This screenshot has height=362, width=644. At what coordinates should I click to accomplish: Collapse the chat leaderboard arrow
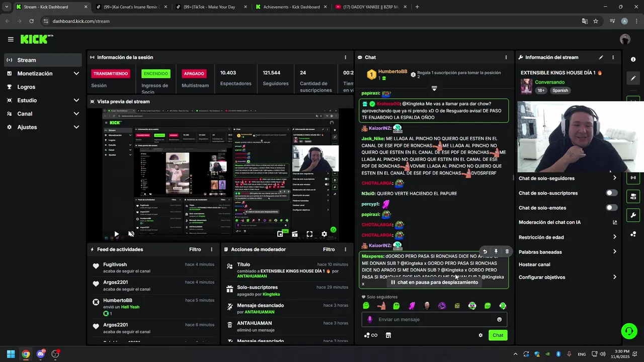(434, 88)
